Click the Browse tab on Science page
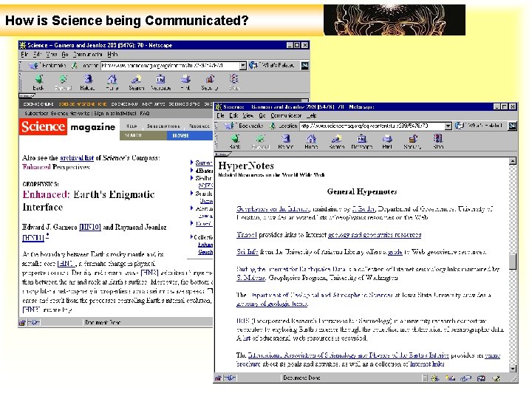Image resolution: width=532 pixels, height=399 pixels. coord(190,135)
